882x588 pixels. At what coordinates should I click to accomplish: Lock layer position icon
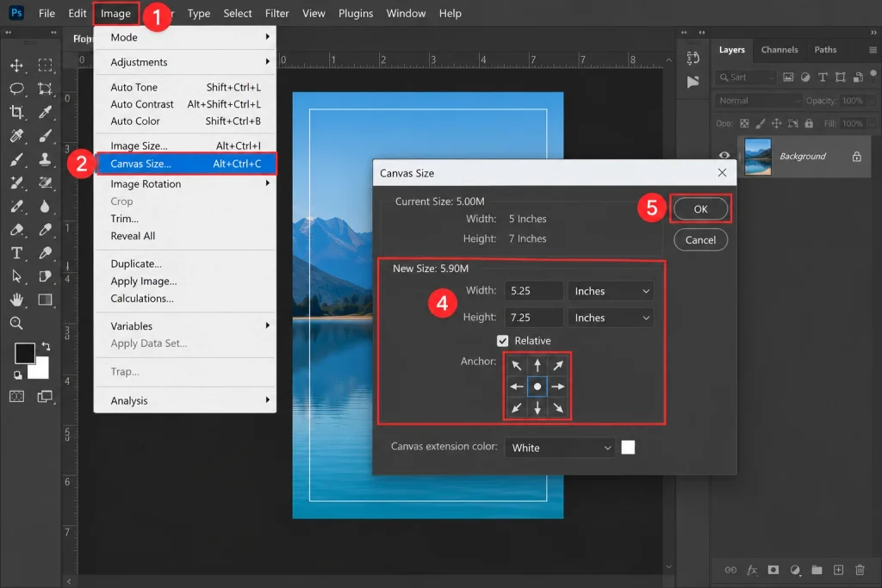point(776,123)
